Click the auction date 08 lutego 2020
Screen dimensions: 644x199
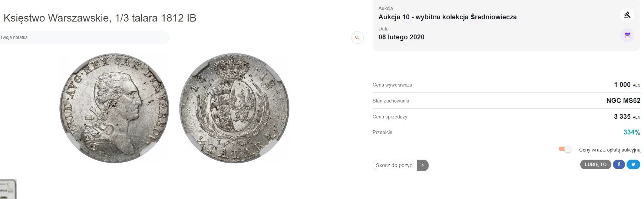[x=401, y=37]
